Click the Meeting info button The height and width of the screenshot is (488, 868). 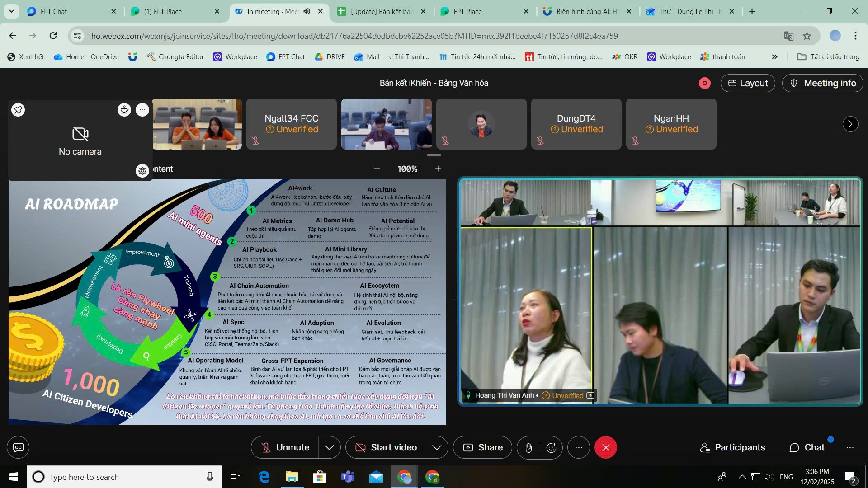pos(822,83)
